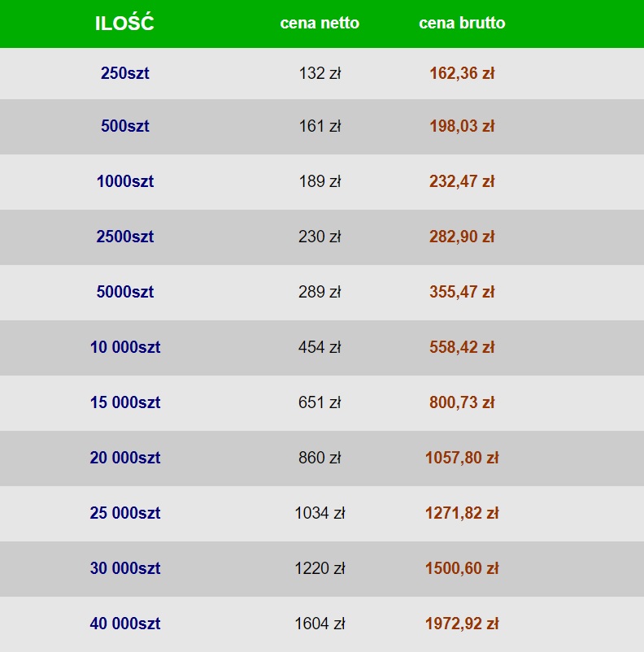Select the 500szt quantity label
Image resolution: width=644 pixels, height=652 pixels.
pos(125,127)
